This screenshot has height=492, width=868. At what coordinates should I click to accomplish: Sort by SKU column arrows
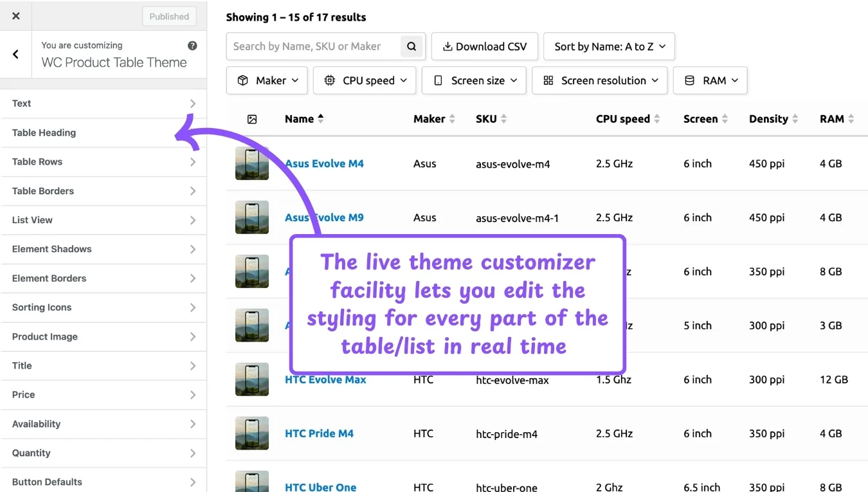[x=503, y=119]
